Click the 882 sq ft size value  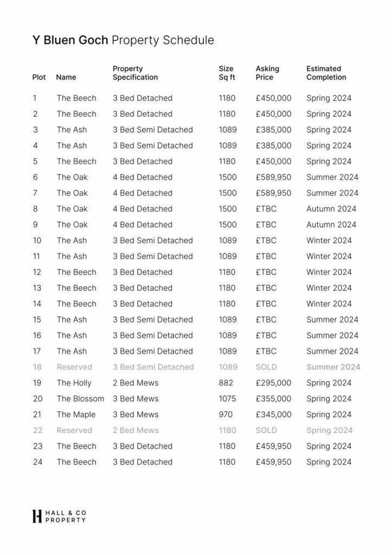[x=226, y=383]
